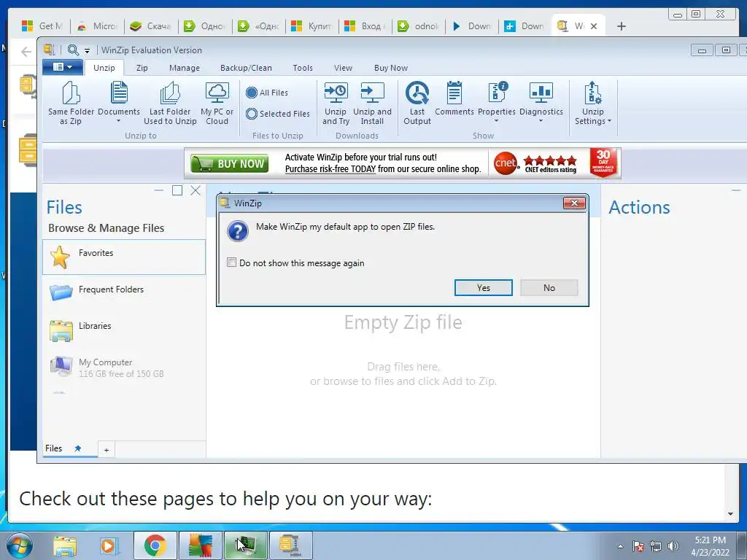747x560 pixels.
Task: Switch to the odnok browser tab
Action: click(x=418, y=26)
